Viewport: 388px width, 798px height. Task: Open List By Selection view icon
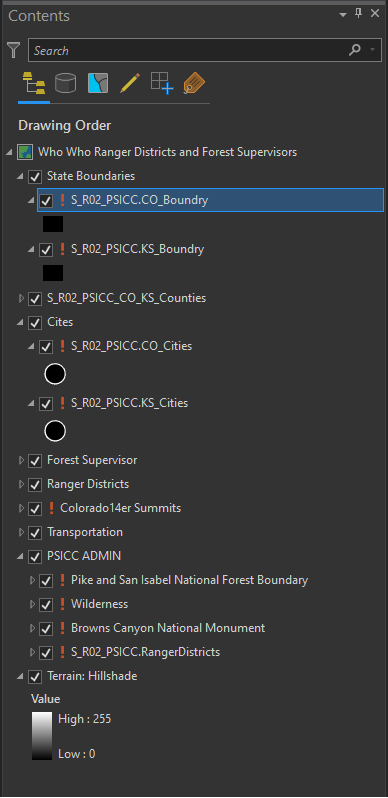98,83
